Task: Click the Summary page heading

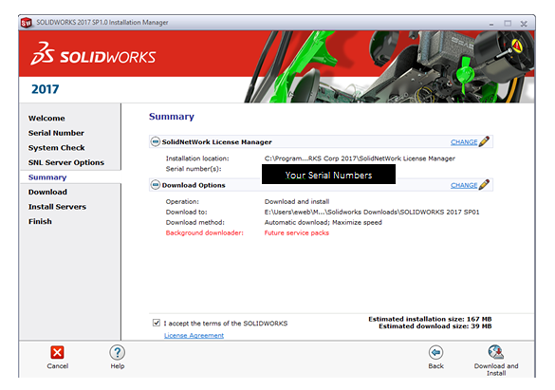Action: coord(172,117)
